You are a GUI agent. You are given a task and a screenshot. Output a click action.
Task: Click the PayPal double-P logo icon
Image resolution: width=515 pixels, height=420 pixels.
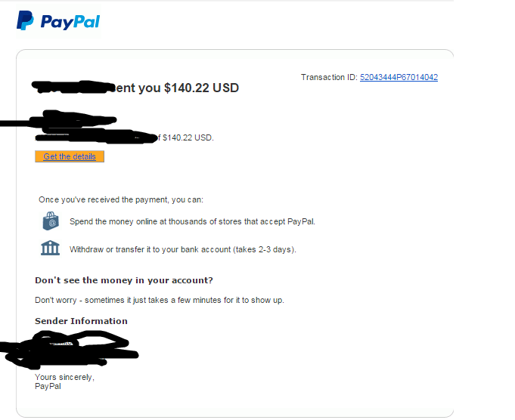coord(25,20)
